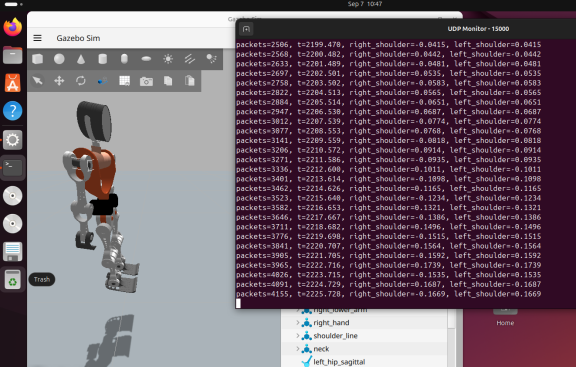Screen dimensions: 577x368
Task: Activate the translate move tool
Action: (x=59, y=81)
